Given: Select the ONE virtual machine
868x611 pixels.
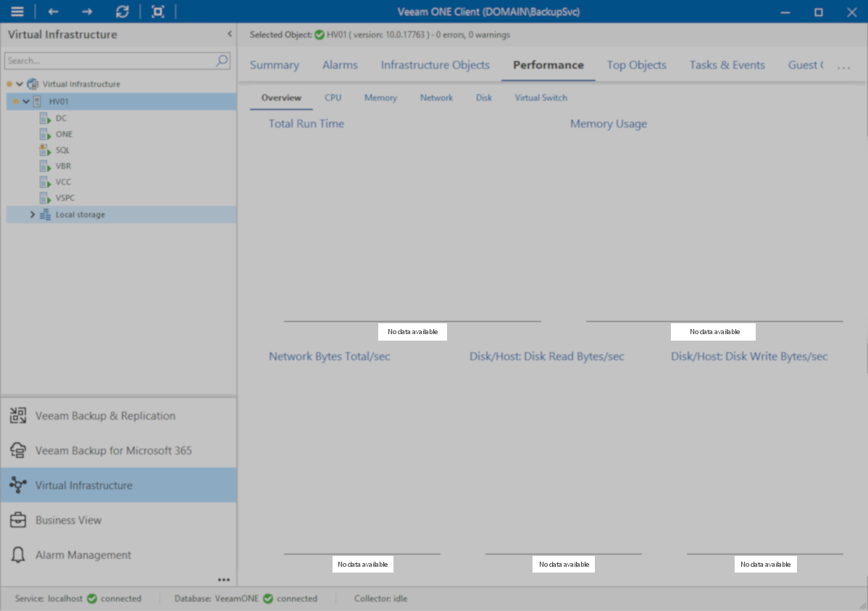Looking at the screenshot, I should click(x=64, y=134).
